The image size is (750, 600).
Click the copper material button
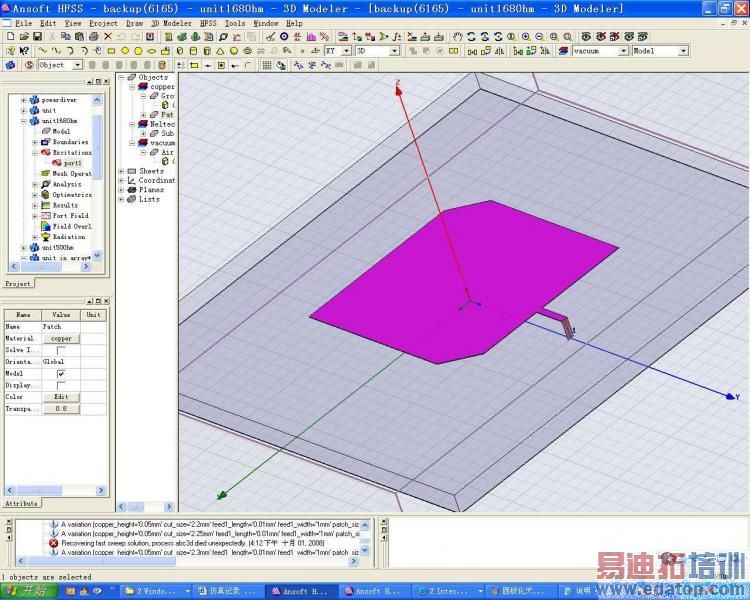[61, 338]
